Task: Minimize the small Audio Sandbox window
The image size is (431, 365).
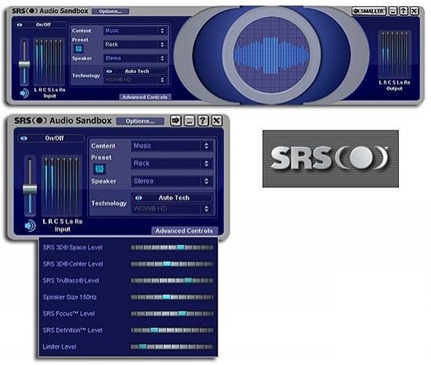Action: (x=189, y=120)
